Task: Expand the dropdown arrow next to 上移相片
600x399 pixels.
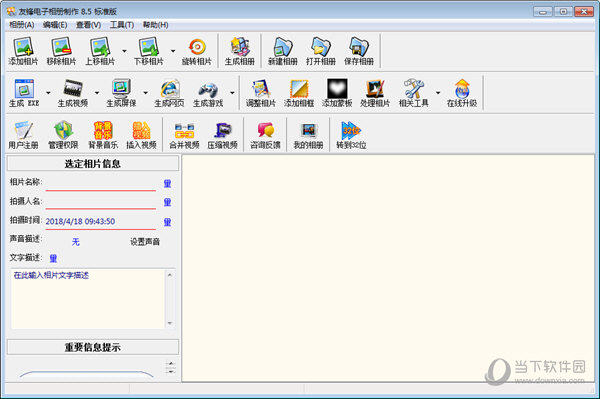Action: click(x=124, y=51)
